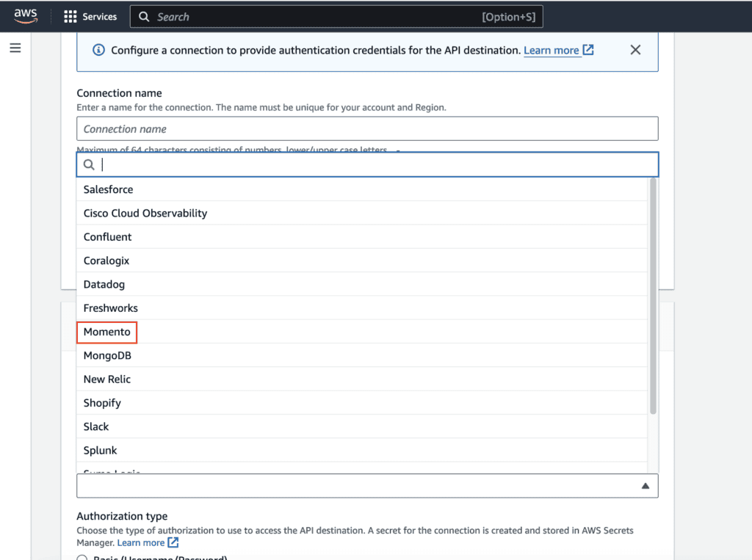
Task: Select the Datadog option
Action: [361, 284]
